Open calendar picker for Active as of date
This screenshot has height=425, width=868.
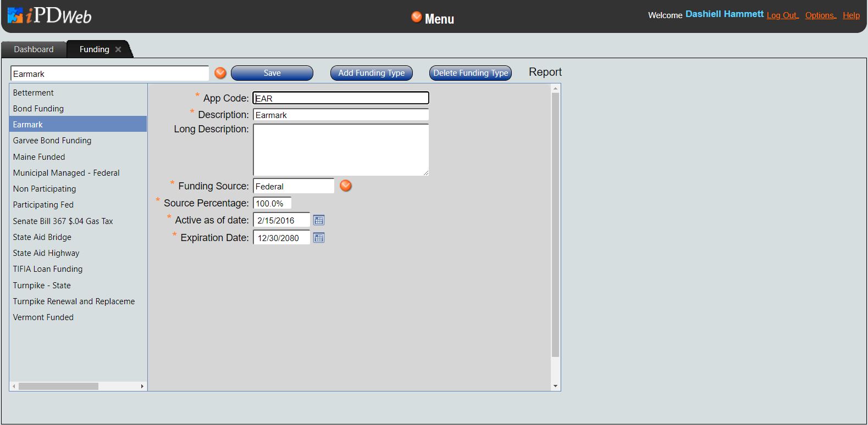click(319, 220)
